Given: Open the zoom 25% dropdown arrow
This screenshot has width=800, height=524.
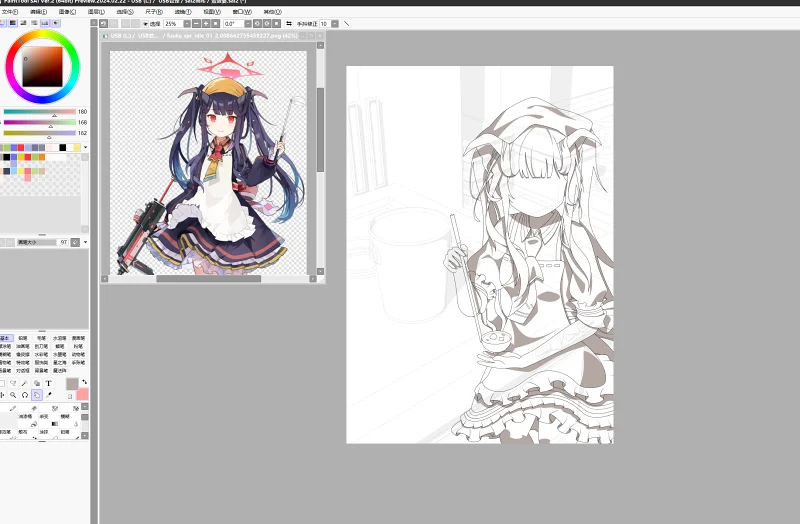Looking at the screenshot, I should pos(187,23).
